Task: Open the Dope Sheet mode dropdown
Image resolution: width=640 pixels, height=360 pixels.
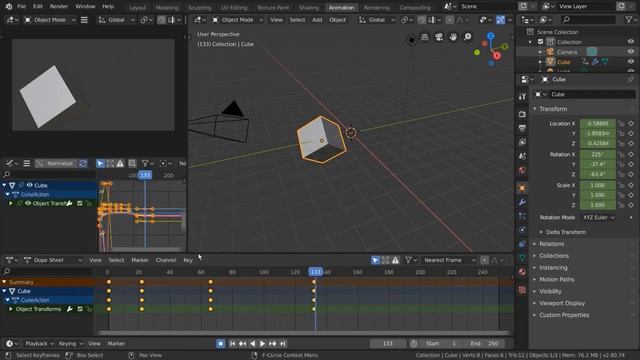Action: pyautogui.click(x=53, y=260)
